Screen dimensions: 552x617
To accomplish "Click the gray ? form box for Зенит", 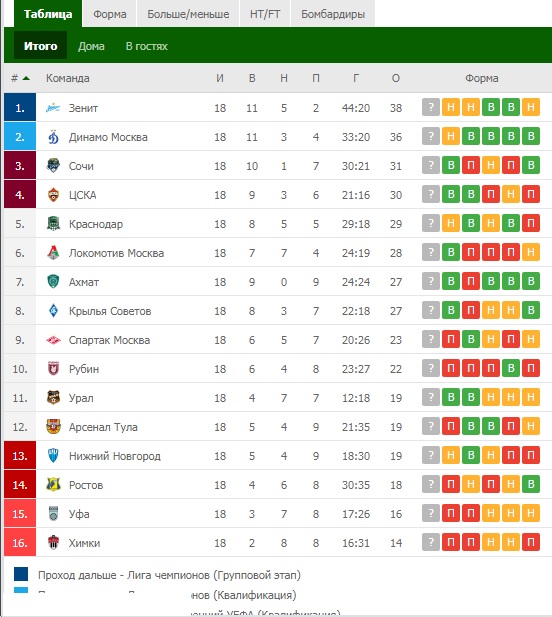I will (431, 107).
